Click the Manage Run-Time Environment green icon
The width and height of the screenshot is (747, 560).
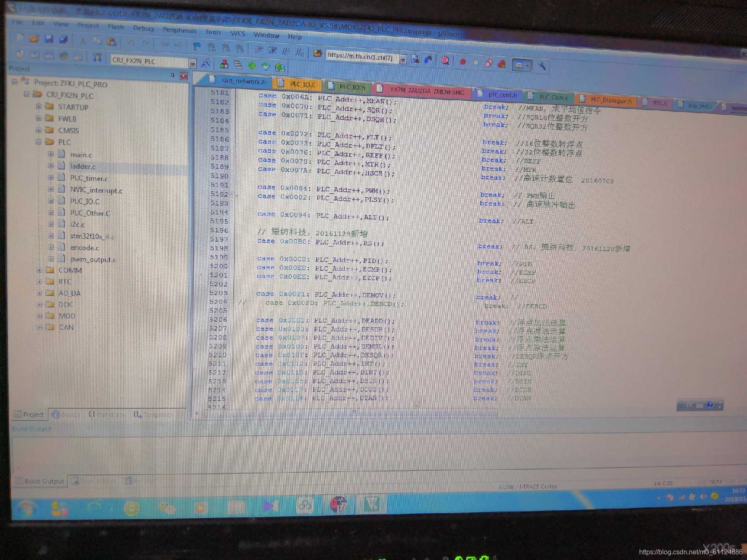(x=252, y=66)
